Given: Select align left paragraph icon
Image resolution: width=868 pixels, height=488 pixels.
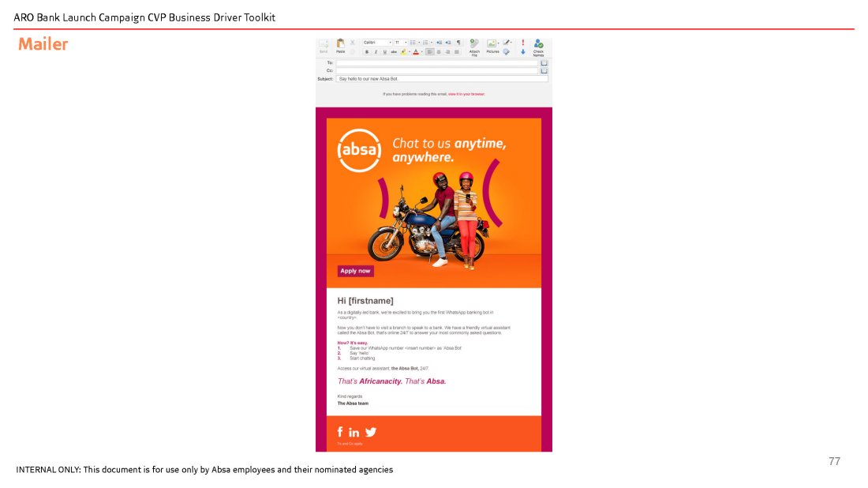Looking at the screenshot, I should click(x=430, y=52).
